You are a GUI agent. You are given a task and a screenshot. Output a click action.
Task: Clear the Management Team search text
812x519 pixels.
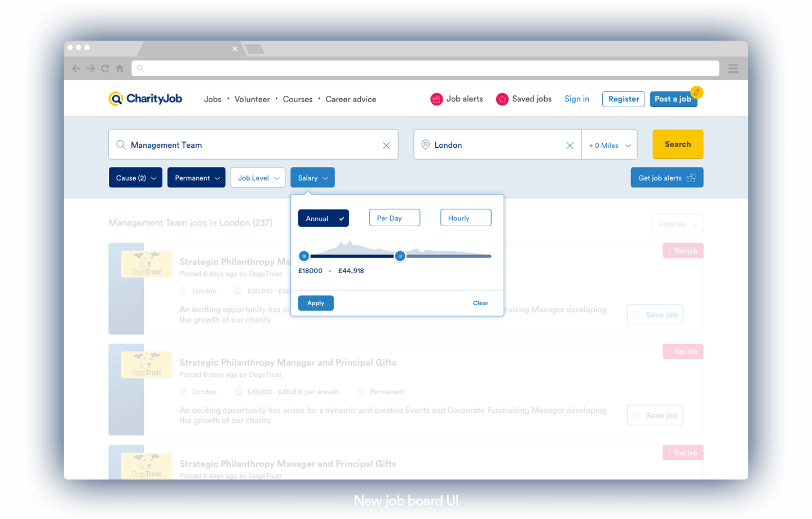click(x=386, y=146)
